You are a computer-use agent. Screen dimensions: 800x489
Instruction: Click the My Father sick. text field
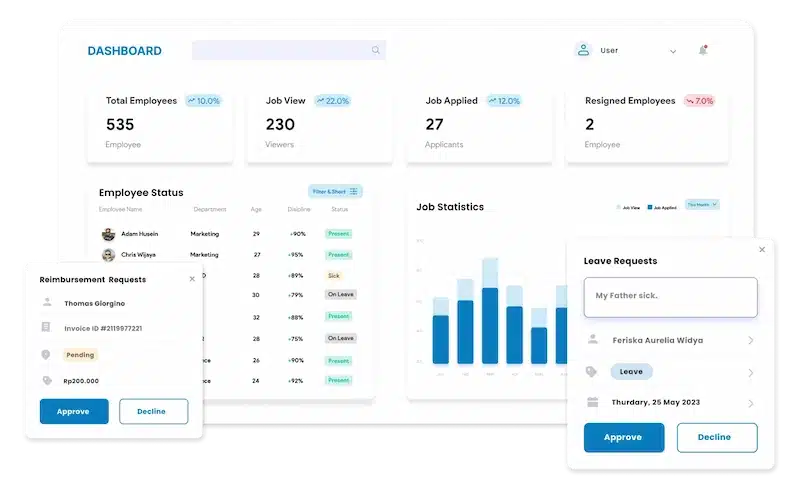tap(670, 297)
